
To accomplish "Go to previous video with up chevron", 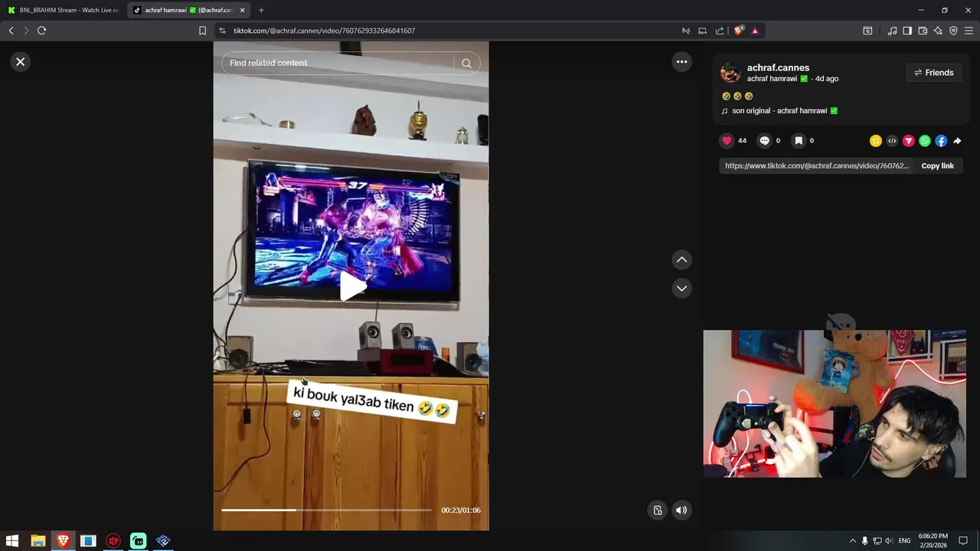I will [681, 260].
